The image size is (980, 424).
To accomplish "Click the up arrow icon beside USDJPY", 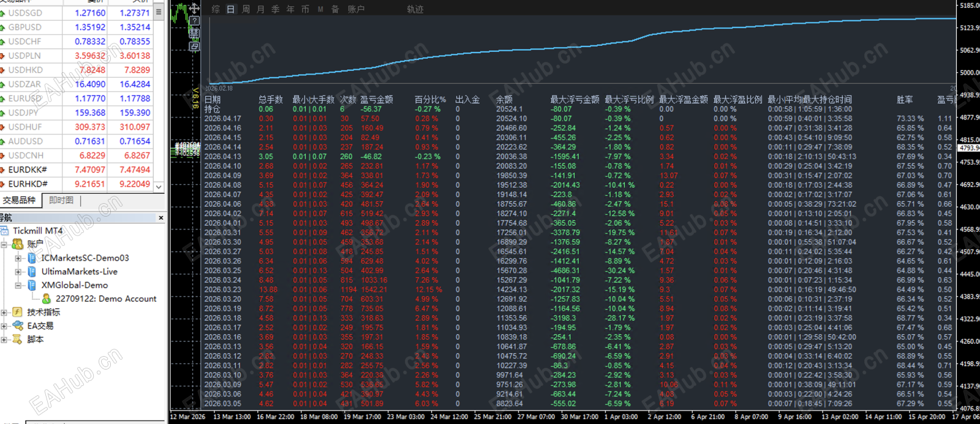I will coord(2,113).
